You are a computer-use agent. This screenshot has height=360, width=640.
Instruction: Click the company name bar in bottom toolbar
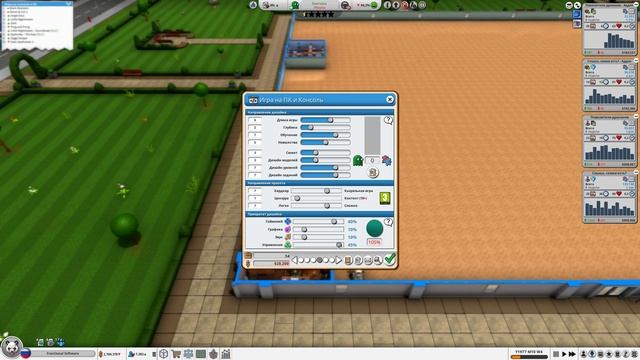point(63,353)
